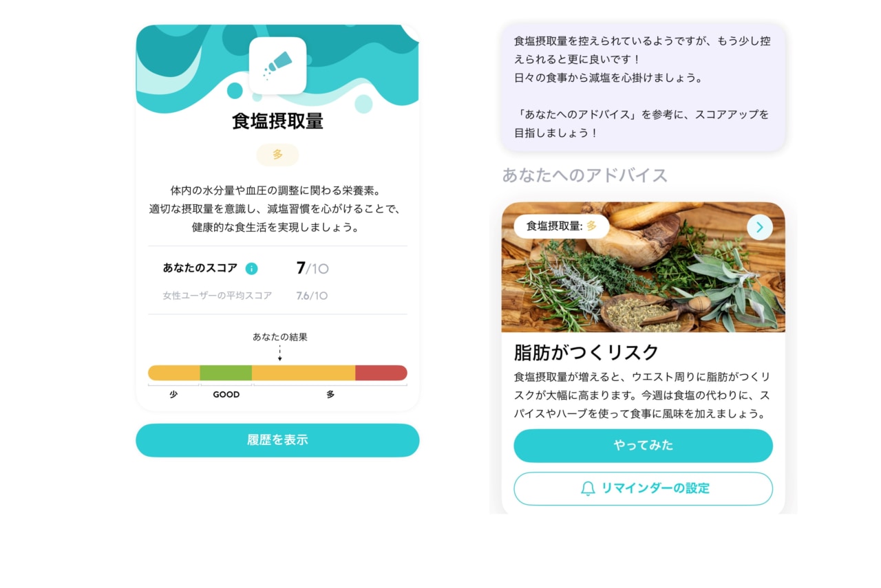Click the あなたの結果 arrow marker
The width and height of the screenshot is (881, 588).
(279, 353)
